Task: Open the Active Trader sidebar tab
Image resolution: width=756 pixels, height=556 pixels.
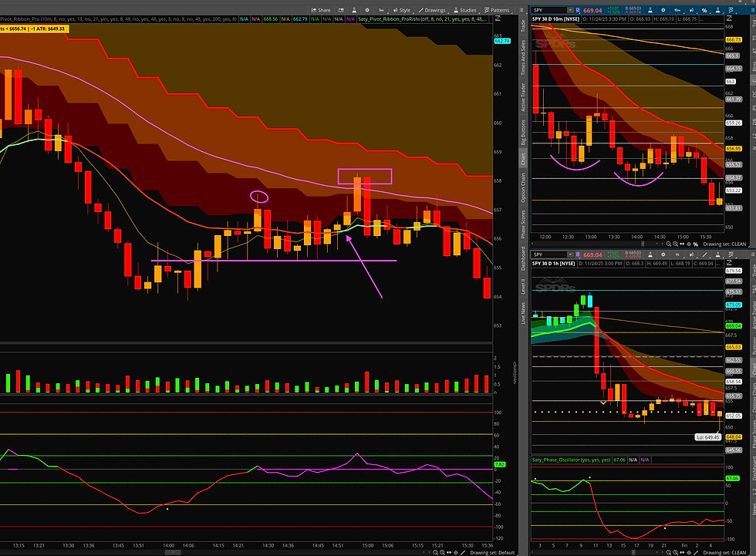Action: [x=523, y=97]
